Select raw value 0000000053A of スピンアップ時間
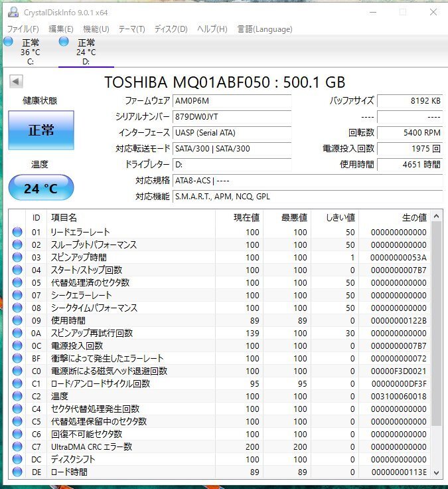 (398, 258)
